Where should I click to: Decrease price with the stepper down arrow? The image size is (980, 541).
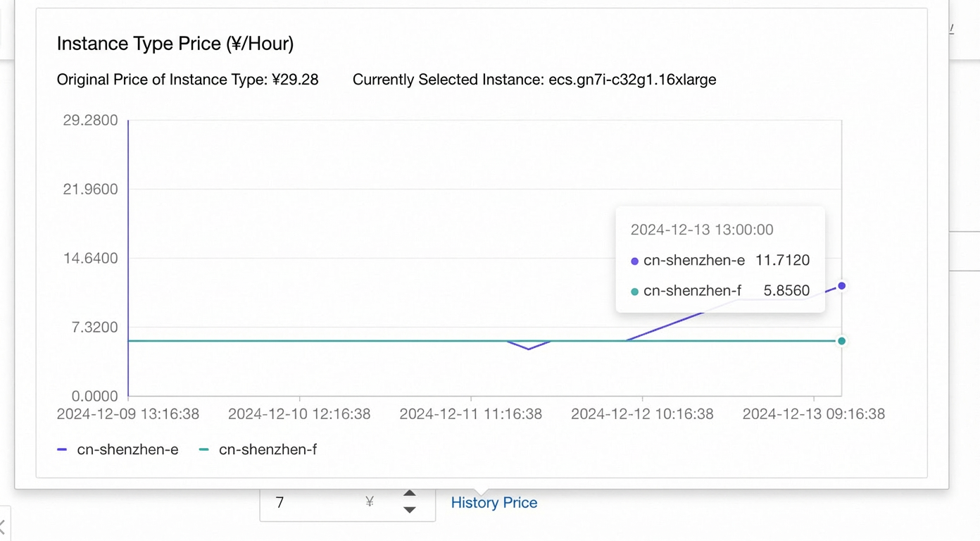pyautogui.click(x=410, y=510)
